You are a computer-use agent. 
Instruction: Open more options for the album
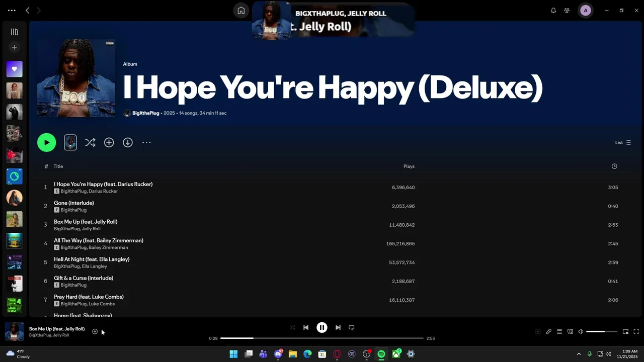coord(146,142)
